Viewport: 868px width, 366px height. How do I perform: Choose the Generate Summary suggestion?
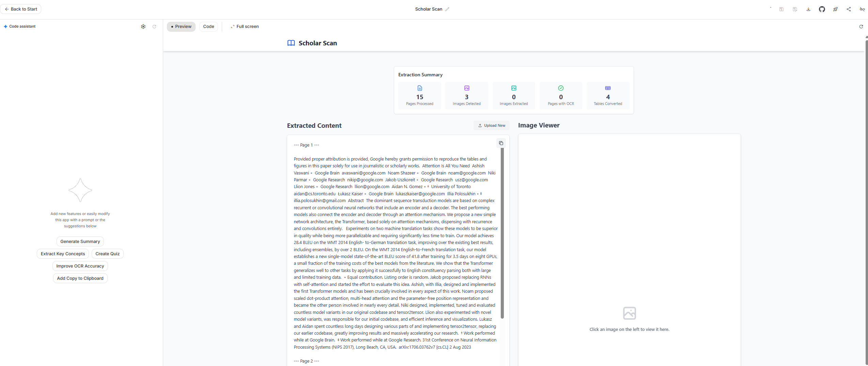[x=80, y=242]
